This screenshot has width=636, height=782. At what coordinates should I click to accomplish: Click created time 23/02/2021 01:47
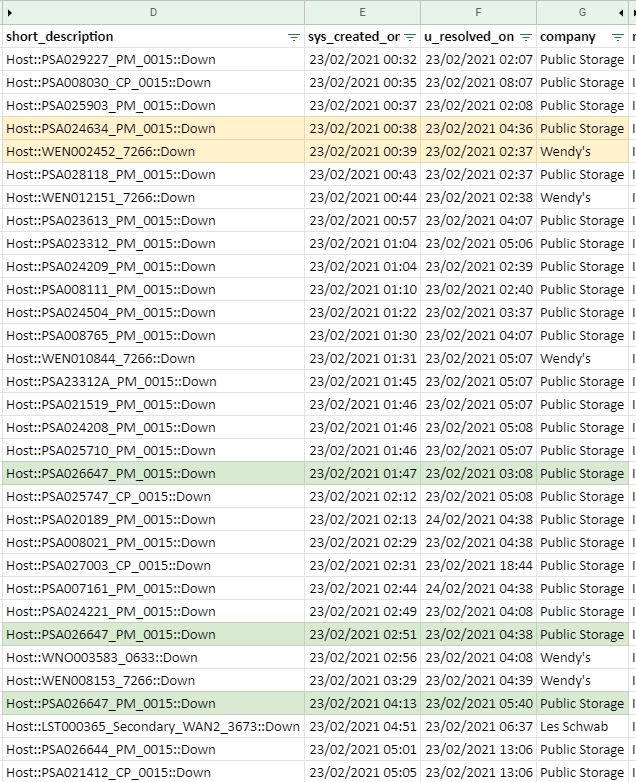(363, 473)
